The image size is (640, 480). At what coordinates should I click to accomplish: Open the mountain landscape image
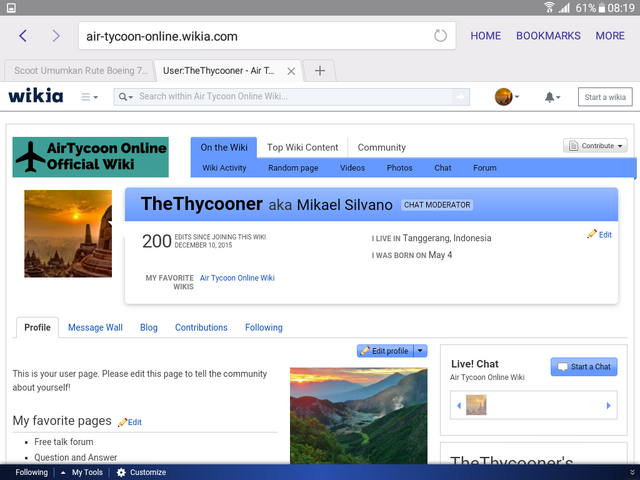[358, 416]
